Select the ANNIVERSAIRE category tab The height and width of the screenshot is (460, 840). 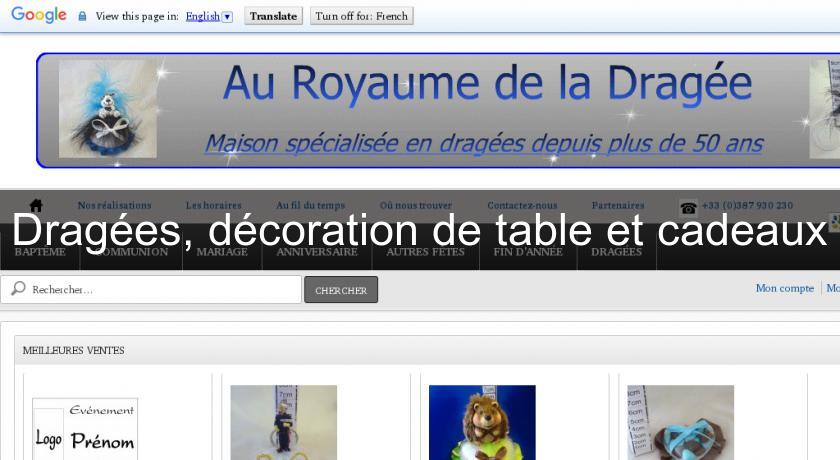click(x=317, y=252)
